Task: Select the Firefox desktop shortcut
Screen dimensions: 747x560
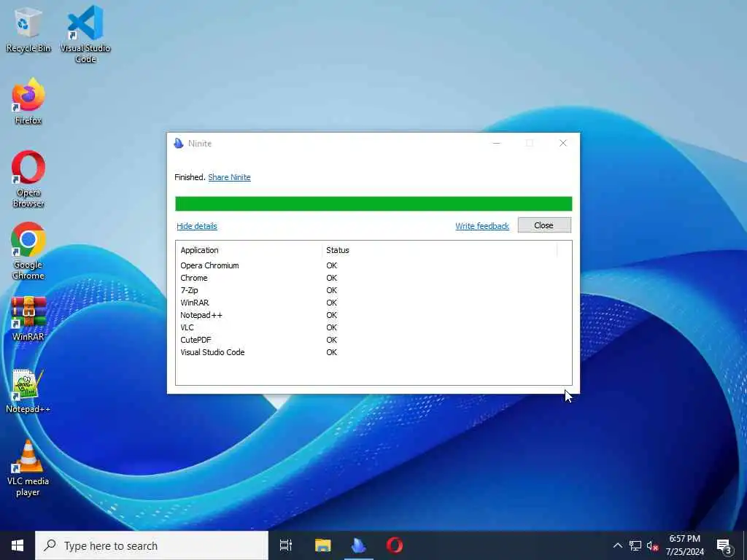Action: click(28, 102)
